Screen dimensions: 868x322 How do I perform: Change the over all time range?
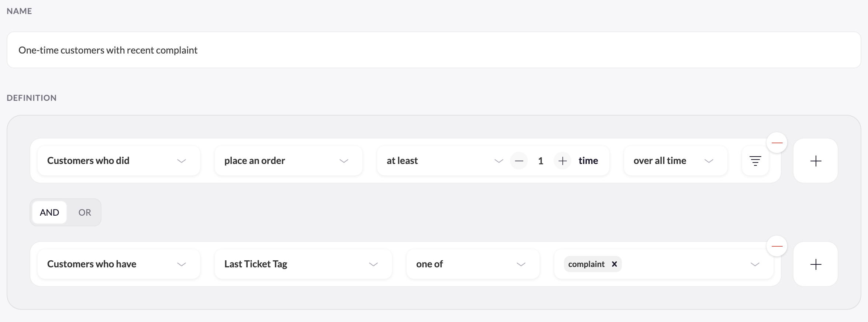(676, 161)
